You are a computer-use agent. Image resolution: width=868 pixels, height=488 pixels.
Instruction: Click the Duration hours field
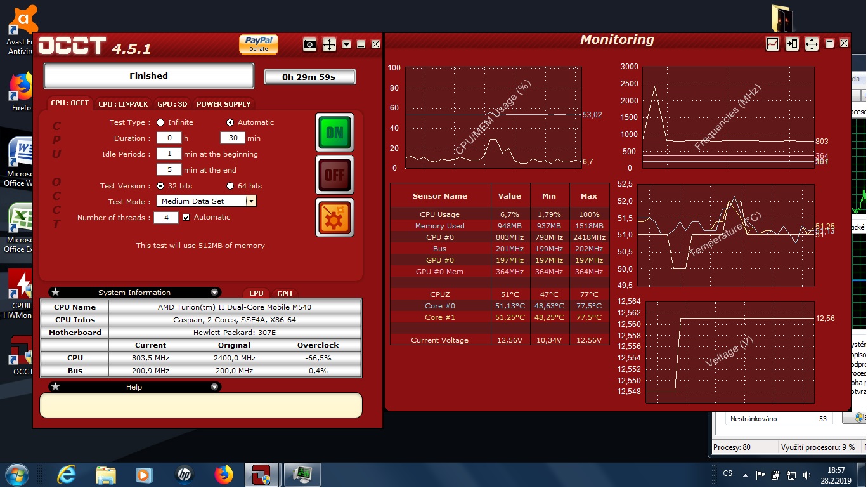[169, 138]
